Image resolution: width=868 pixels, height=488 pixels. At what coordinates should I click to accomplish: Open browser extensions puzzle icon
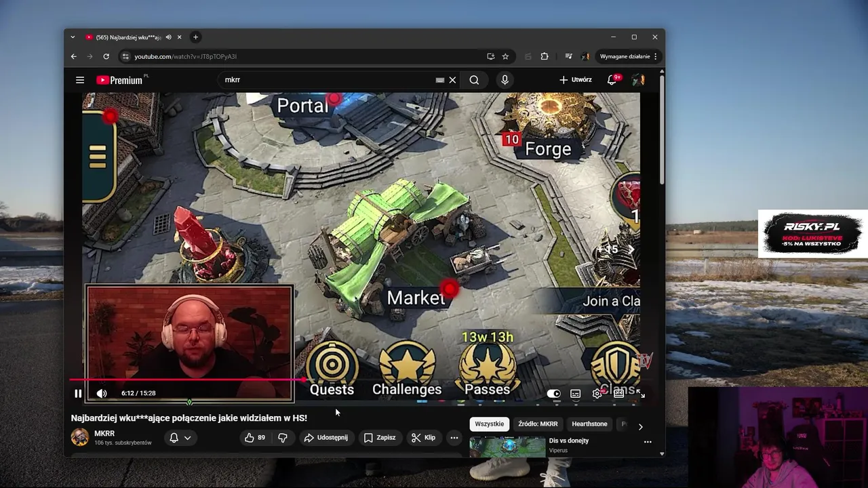[545, 56]
